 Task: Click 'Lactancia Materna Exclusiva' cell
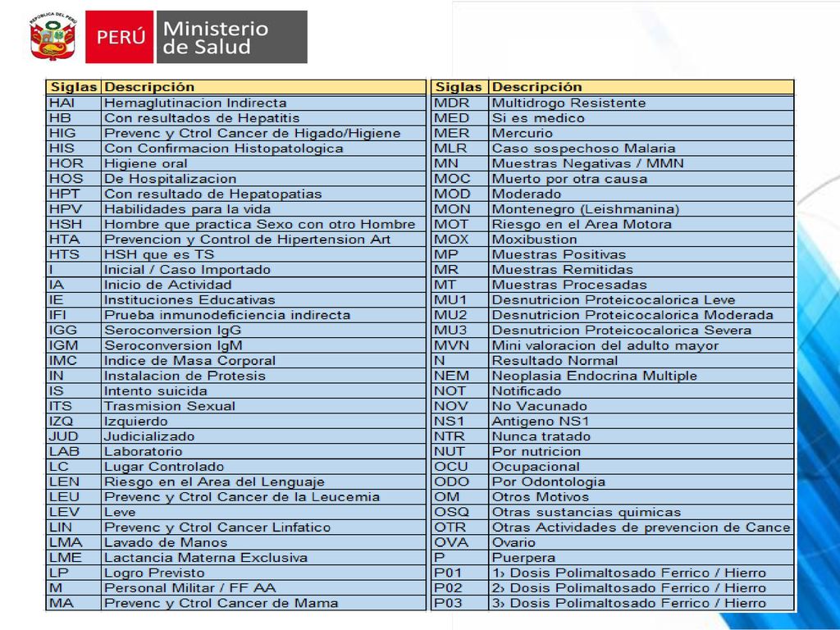263,558
